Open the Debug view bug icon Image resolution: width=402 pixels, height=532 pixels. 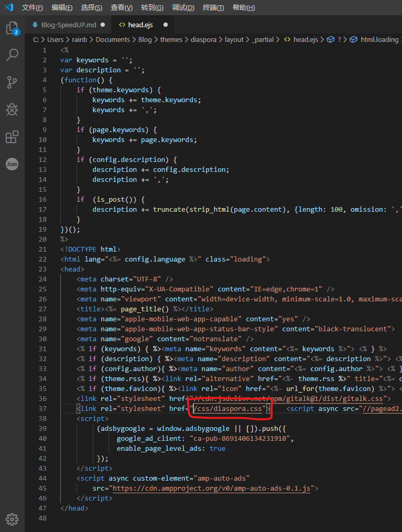click(x=12, y=109)
